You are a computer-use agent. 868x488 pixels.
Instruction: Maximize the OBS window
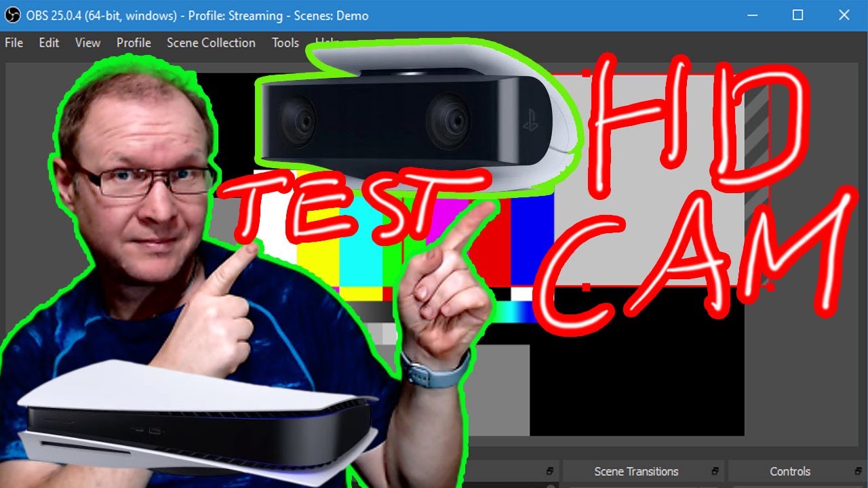(x=798, y=15)
